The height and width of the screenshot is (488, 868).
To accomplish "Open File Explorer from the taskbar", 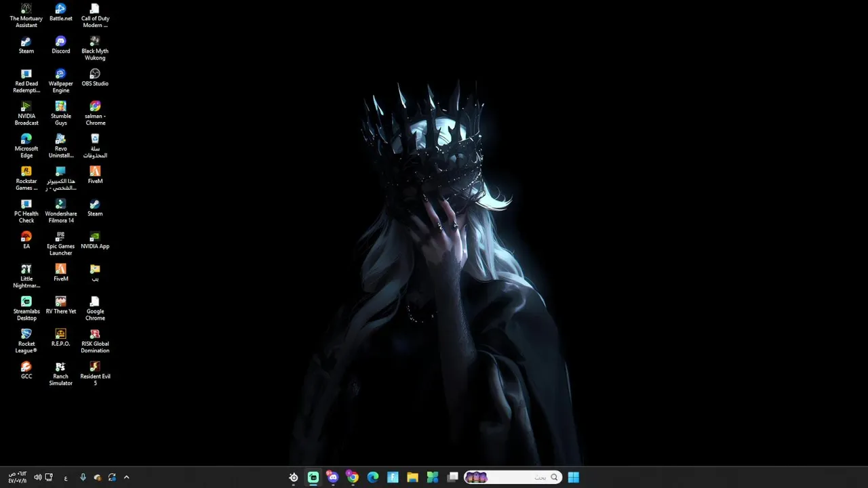I will 412,477.
